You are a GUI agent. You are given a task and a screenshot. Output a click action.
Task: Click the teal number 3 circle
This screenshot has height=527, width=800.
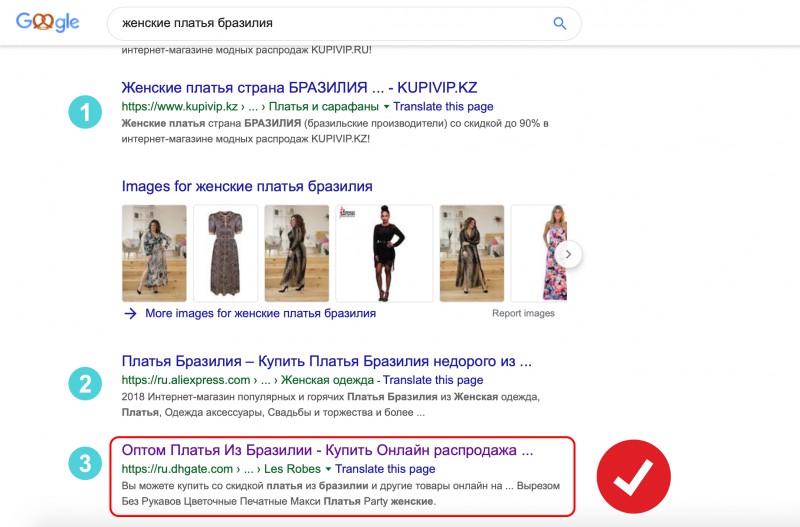(x=86, y=465)
